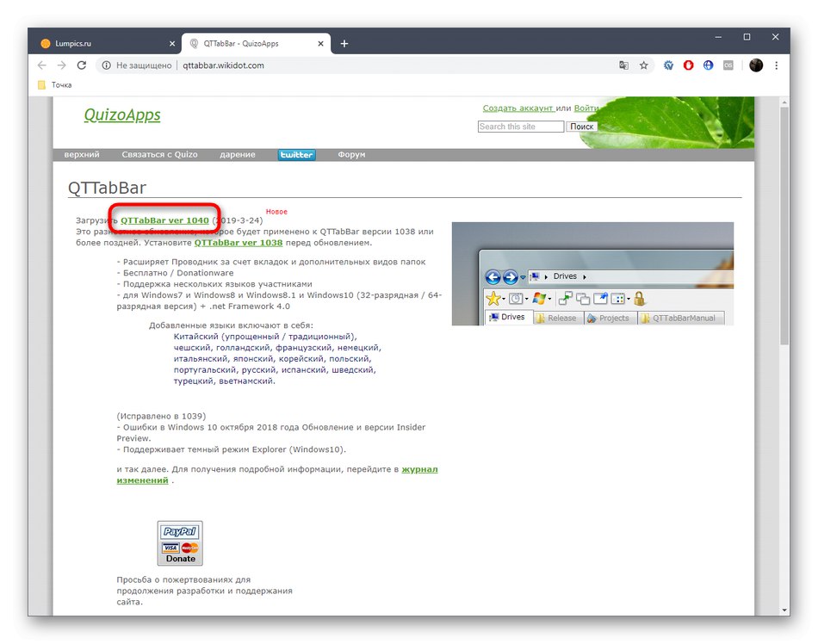Open the Точка bookmark folder

[55, 85]
